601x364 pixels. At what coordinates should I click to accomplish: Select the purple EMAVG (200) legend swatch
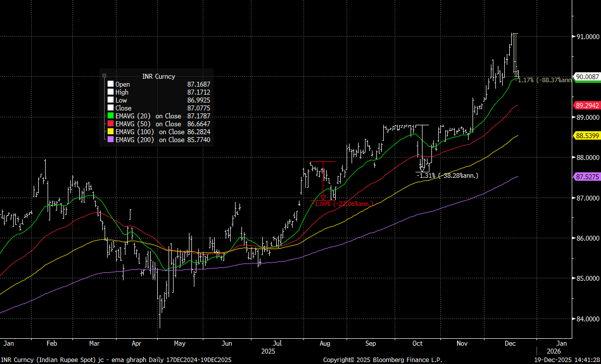(x=111, y=140)
